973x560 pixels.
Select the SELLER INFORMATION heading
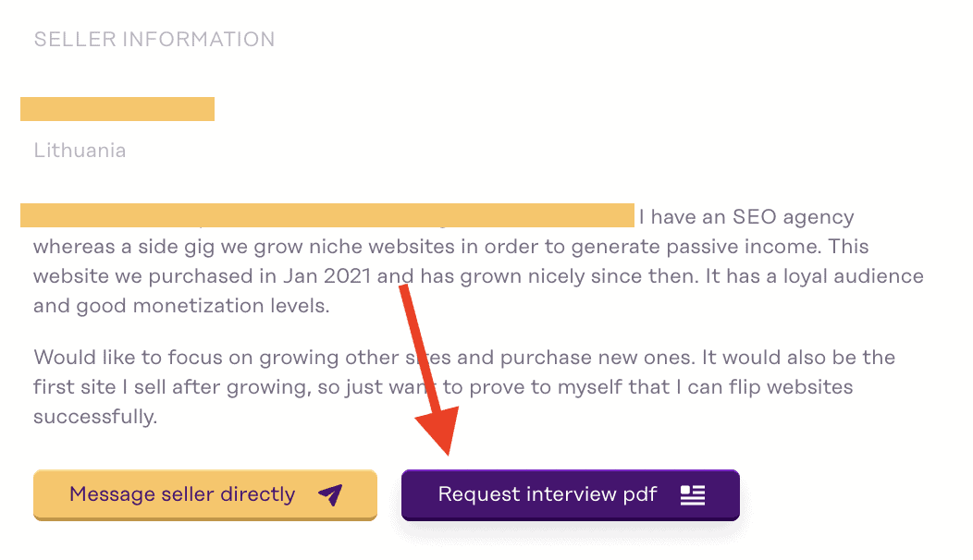tap(154, 39)
